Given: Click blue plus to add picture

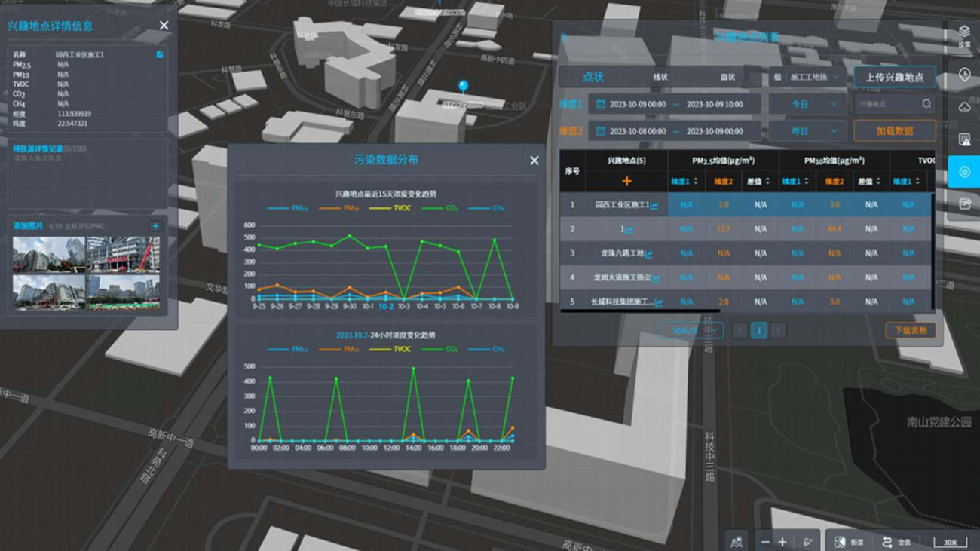Looking at the screenshot, I should click(x=155, y=226).
